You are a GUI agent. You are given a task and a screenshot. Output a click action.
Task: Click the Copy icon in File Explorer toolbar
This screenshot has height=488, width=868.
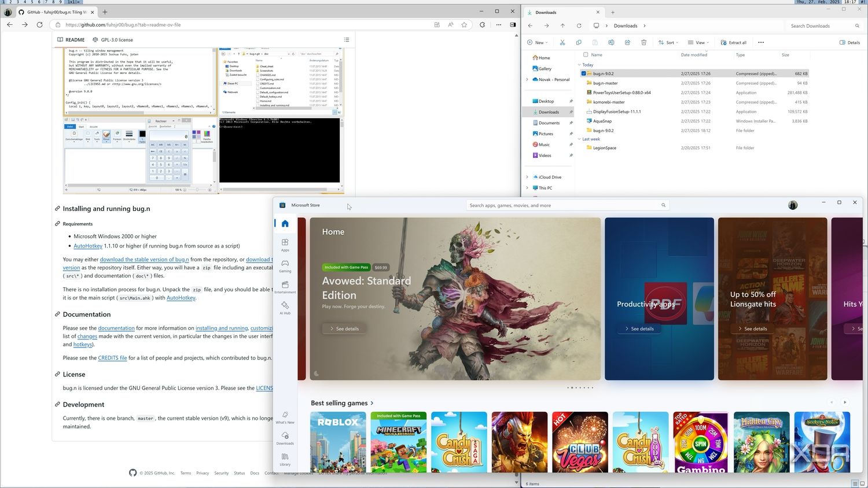click(579, 42)
